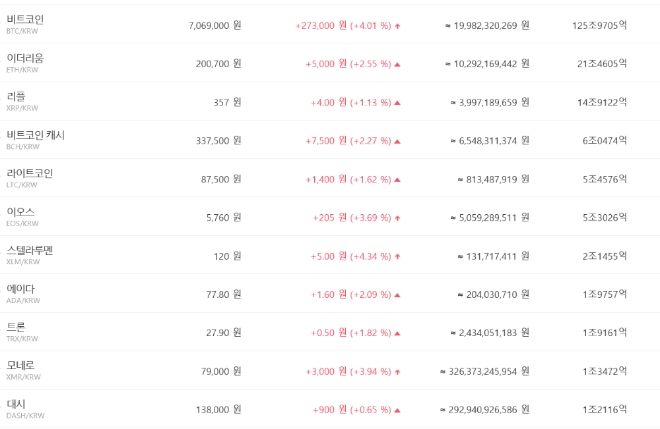This screenshot has height=429, width=660.
Task: Click the up triangle next to BCH change
Action: pos(398,141)
